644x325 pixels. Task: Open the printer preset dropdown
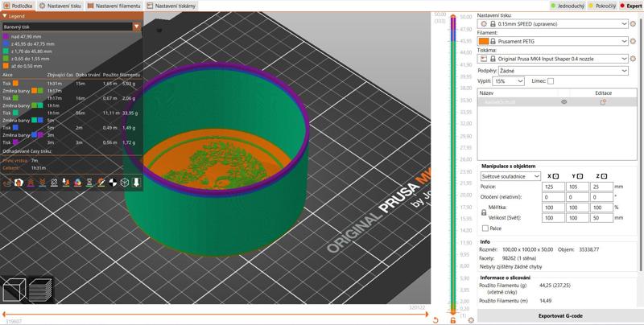(x=552, y=59)
